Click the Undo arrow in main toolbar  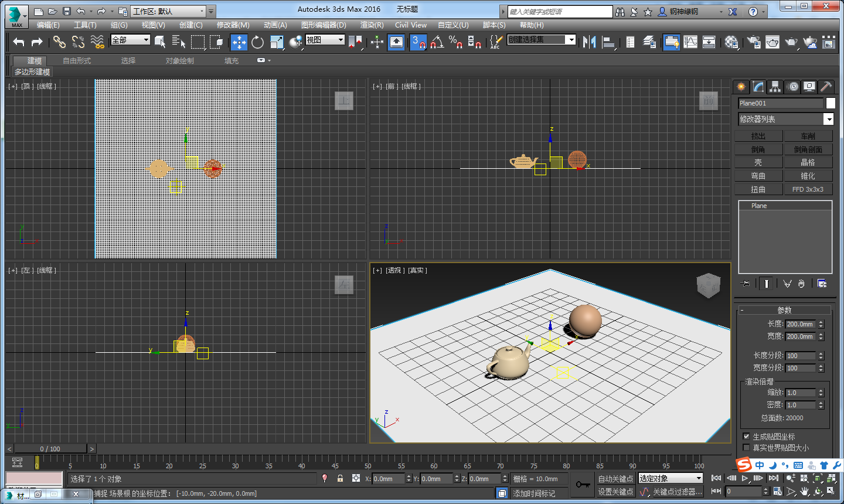(19, 42)
